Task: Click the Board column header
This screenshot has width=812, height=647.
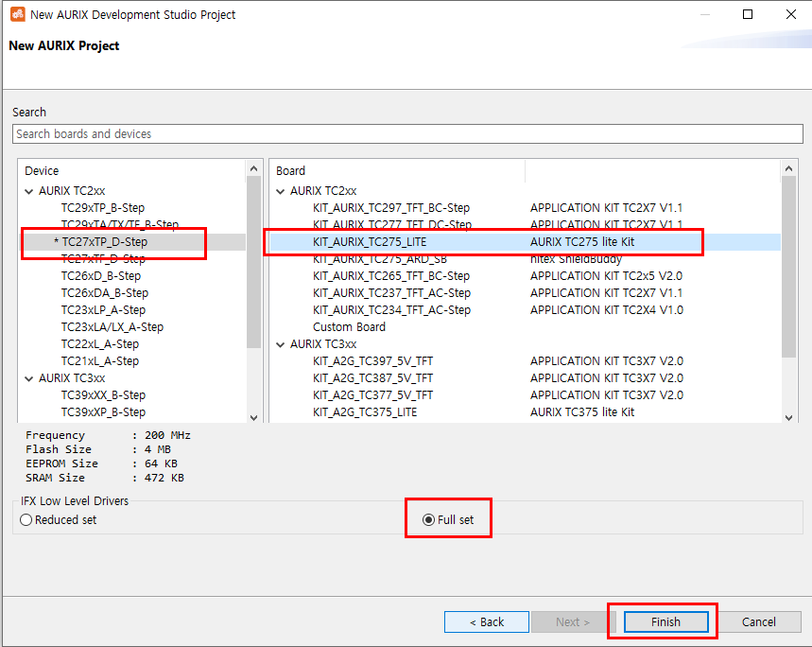Action: tap(290, 171)
